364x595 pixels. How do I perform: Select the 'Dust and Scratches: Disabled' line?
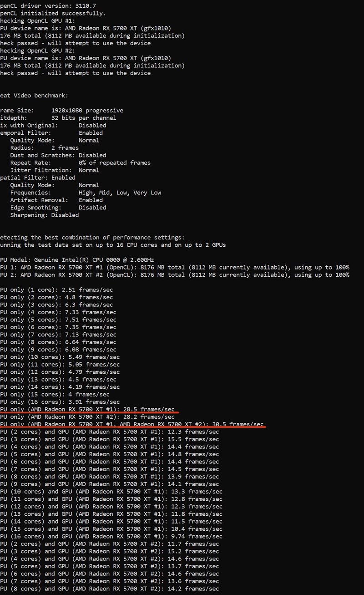click(x=58, y=155)
